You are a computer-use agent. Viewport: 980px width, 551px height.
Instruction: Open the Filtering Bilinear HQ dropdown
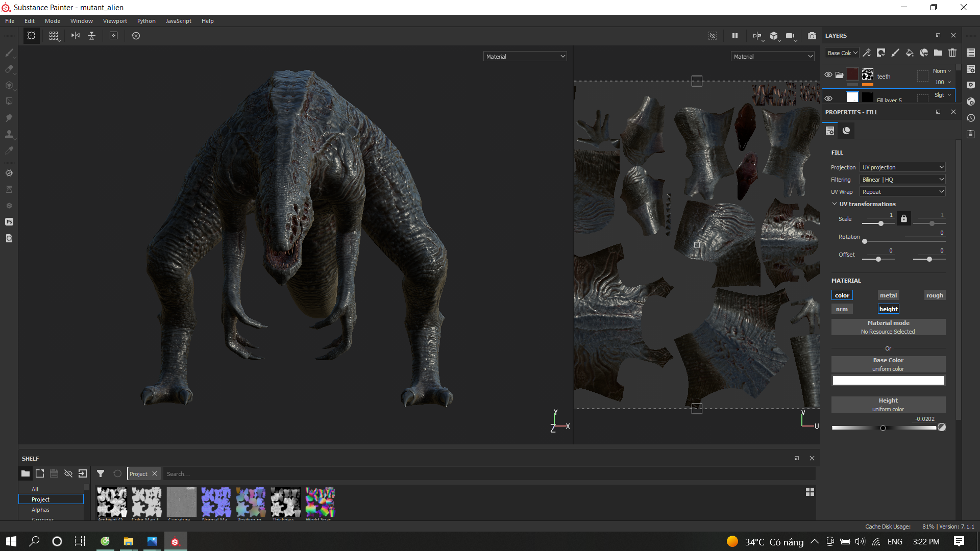tap(902, 180)
